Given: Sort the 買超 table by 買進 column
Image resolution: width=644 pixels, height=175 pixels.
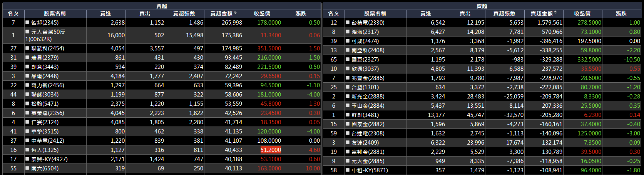Looking at the screenshot, I should [x=106, y=13].
